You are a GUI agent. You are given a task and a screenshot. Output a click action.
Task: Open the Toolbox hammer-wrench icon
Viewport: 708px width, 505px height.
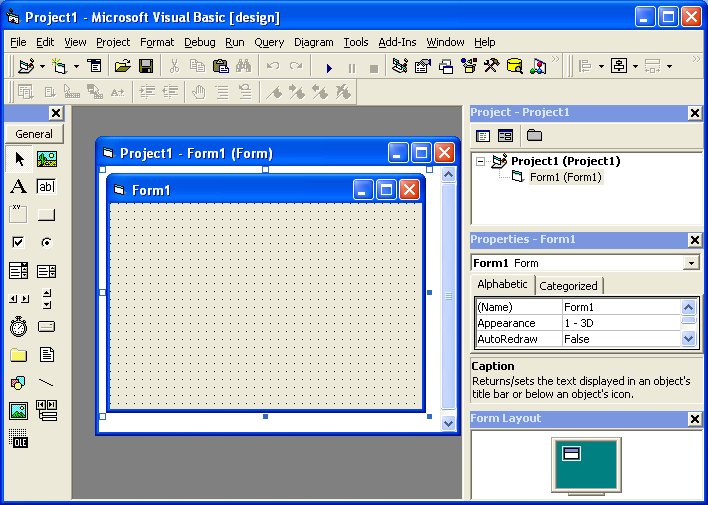tap(492, 66)
